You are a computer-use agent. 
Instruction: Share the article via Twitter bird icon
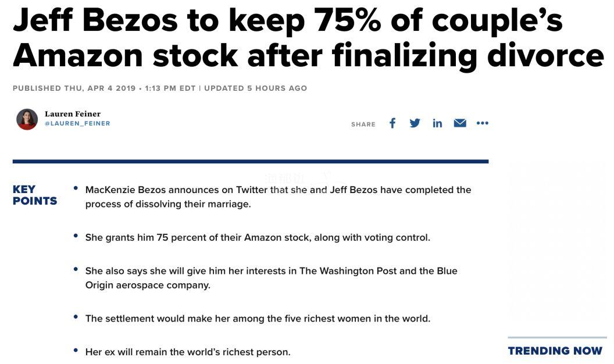tap(415, 123)
